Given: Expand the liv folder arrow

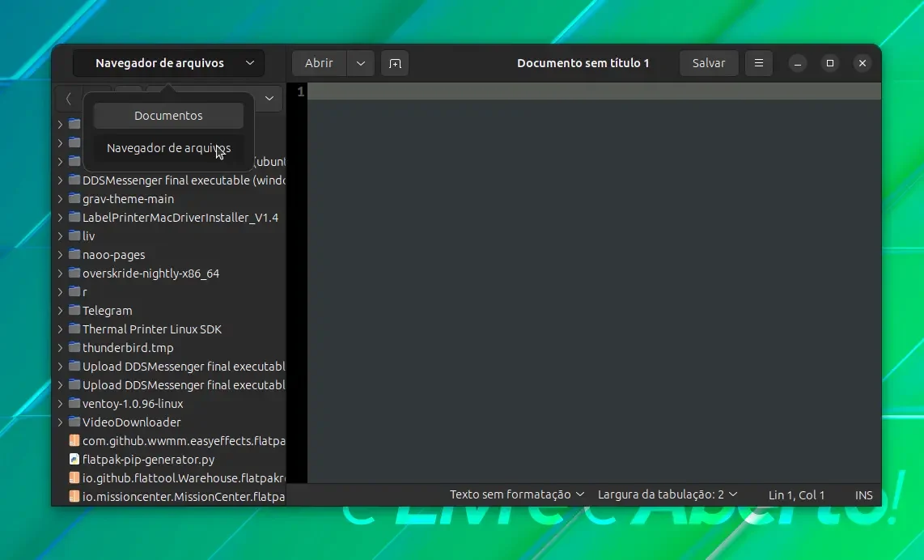Looking at the screenshot, I should (60, 235).
